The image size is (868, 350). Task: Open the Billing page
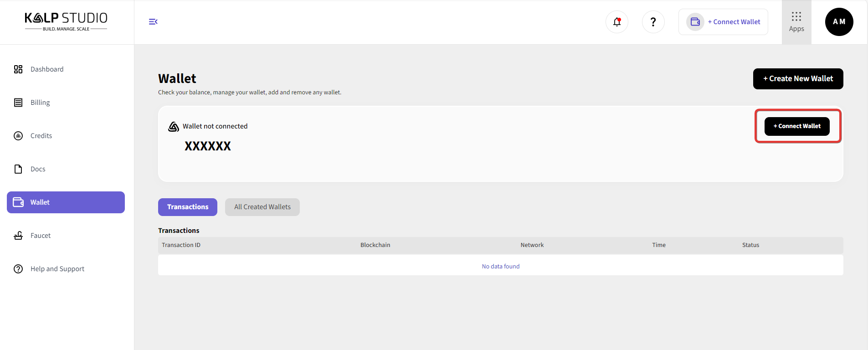pyautogui.click(x=40, y=103)
